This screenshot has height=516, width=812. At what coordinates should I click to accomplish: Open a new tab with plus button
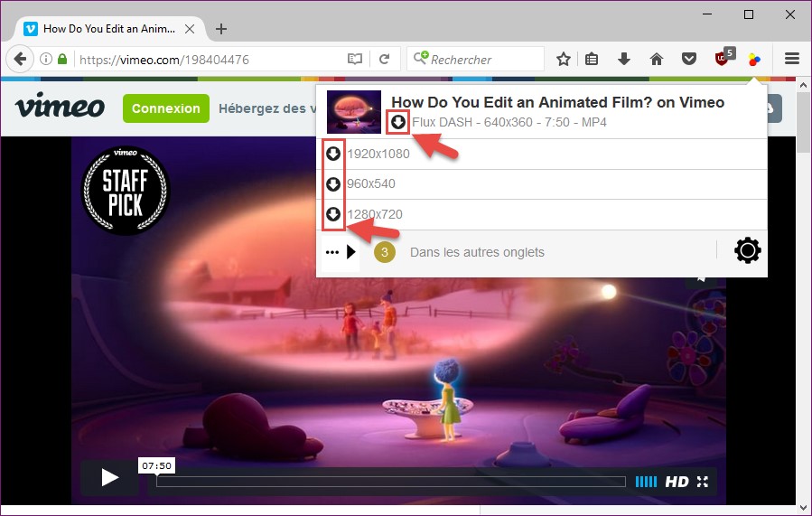[x=221, y=29]
